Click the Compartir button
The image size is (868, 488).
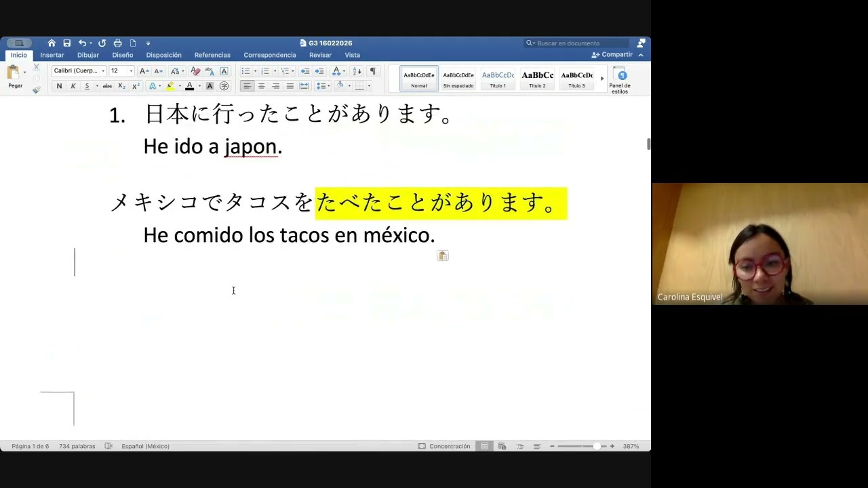click(612, 55)
